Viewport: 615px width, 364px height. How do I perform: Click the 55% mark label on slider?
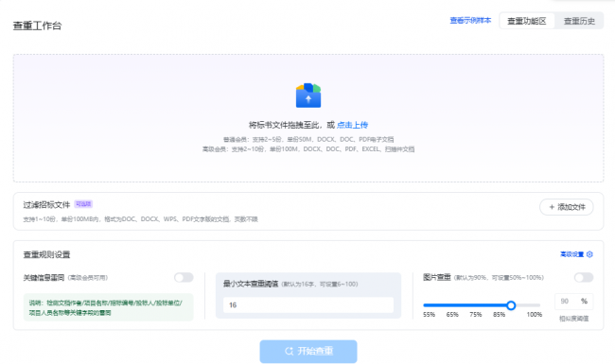(x=430, y=315)
